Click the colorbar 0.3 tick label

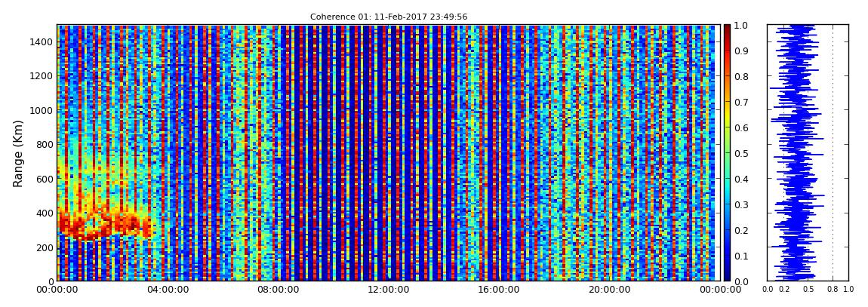pyautogui.click(x=740, y=204)
